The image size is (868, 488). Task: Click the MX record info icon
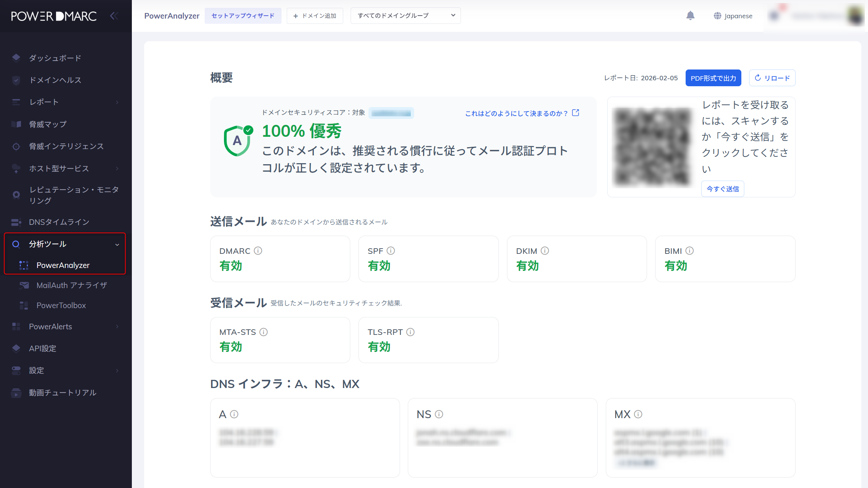pyautogui.click(x=638, y=414)
